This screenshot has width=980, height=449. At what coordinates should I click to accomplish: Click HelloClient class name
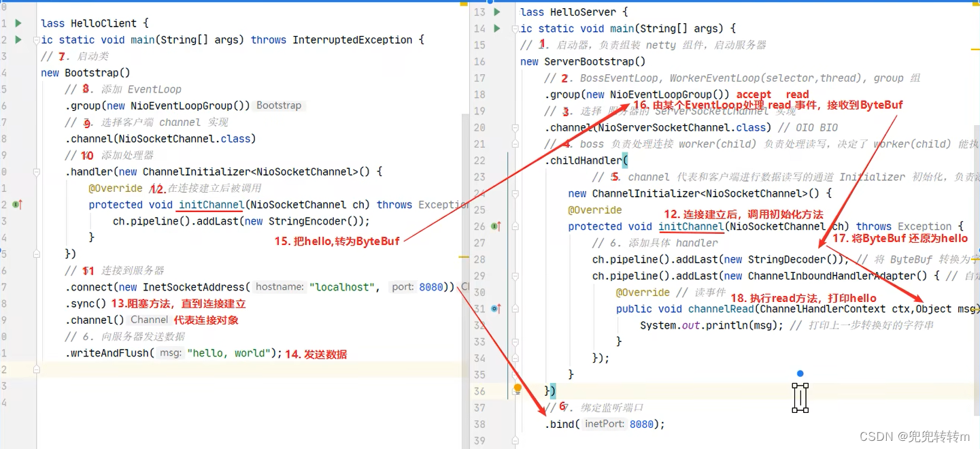104,23
